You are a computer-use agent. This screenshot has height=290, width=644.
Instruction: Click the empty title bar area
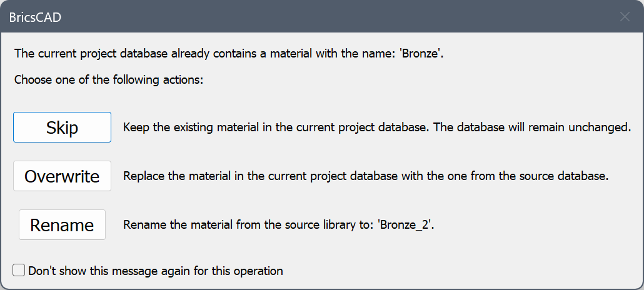[x=313, y=17]
